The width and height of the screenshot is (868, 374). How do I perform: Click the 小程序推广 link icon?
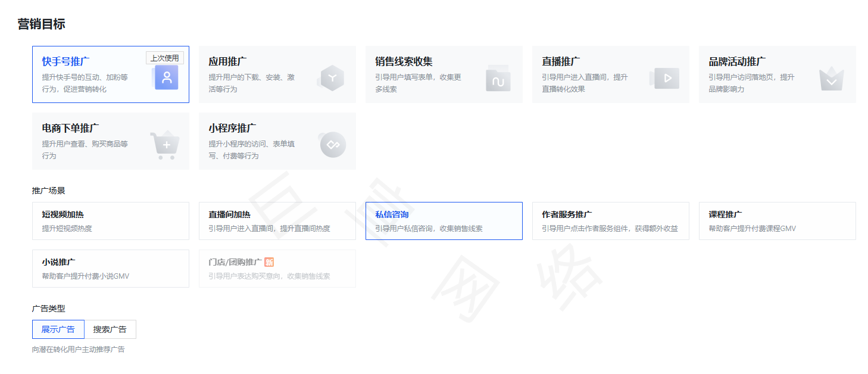[x=332, y=144]
